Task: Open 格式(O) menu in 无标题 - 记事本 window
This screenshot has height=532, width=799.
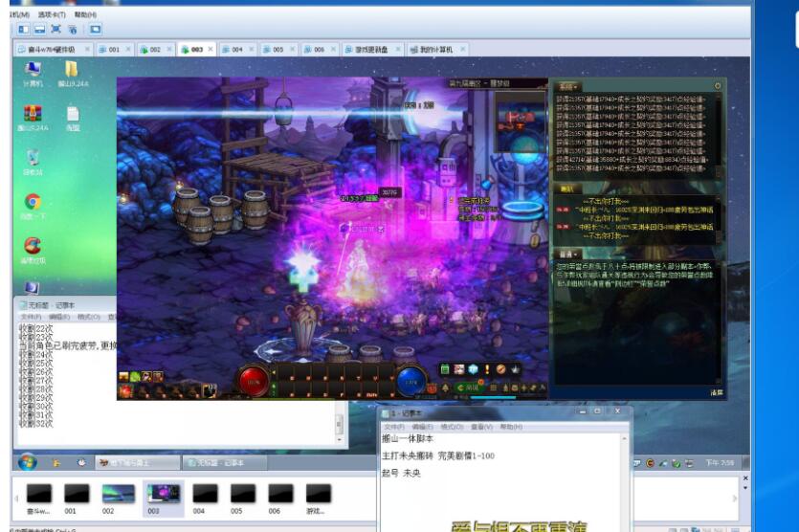Action: [89, 317]
